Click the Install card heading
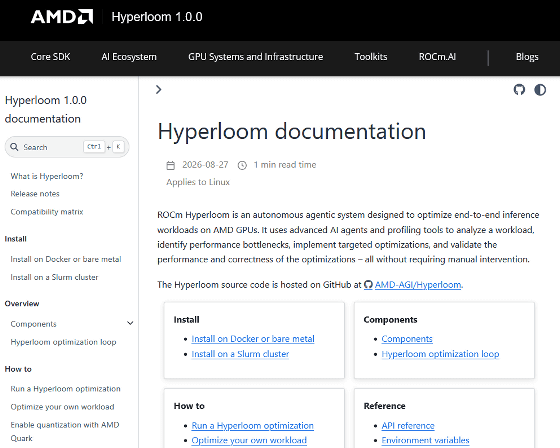This screenshot has height=448, width=560. coord(186,319)
